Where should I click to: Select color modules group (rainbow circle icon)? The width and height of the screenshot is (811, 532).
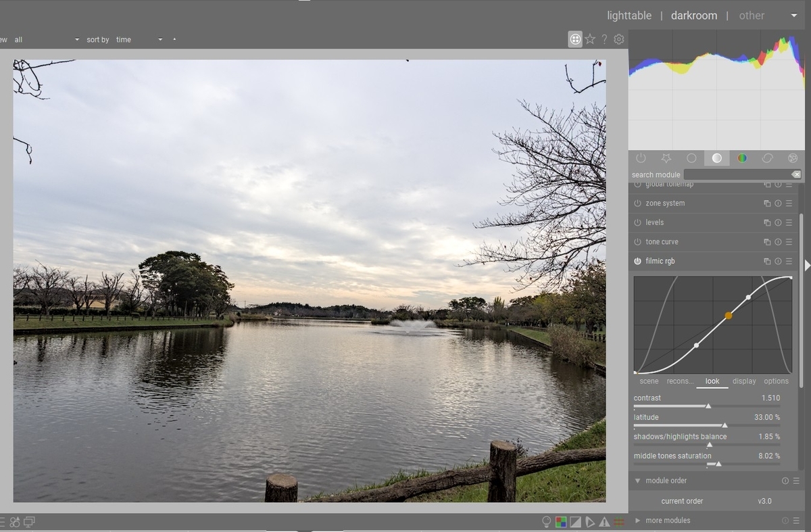tap(742, 158)
